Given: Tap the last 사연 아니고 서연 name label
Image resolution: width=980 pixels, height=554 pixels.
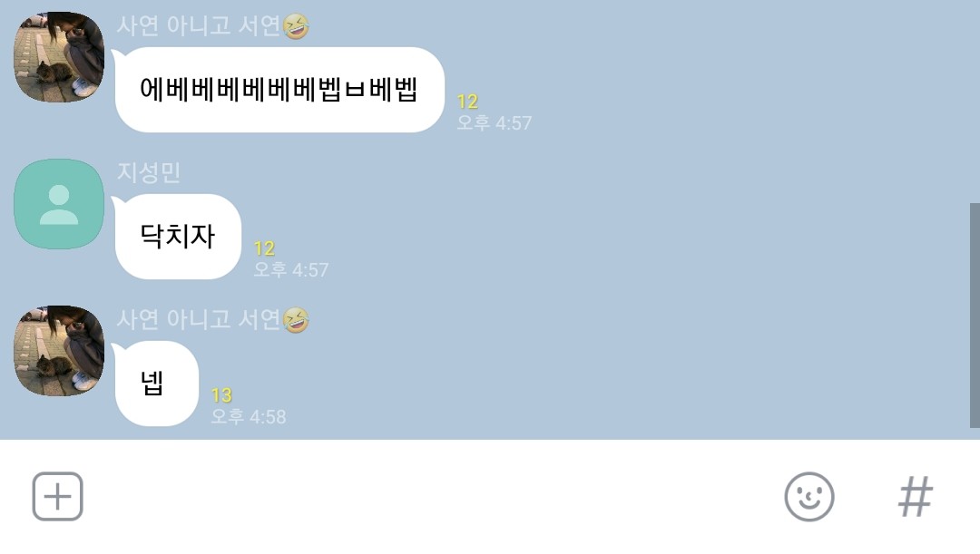Looking at the screenshot, I should click(x=199, y=320).
